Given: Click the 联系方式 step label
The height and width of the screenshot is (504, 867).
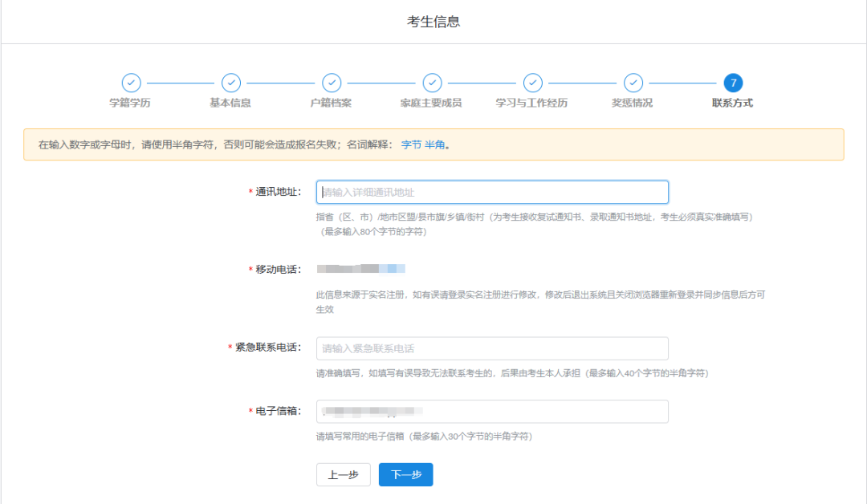Looking at the screenshot, I should [732, 104].
